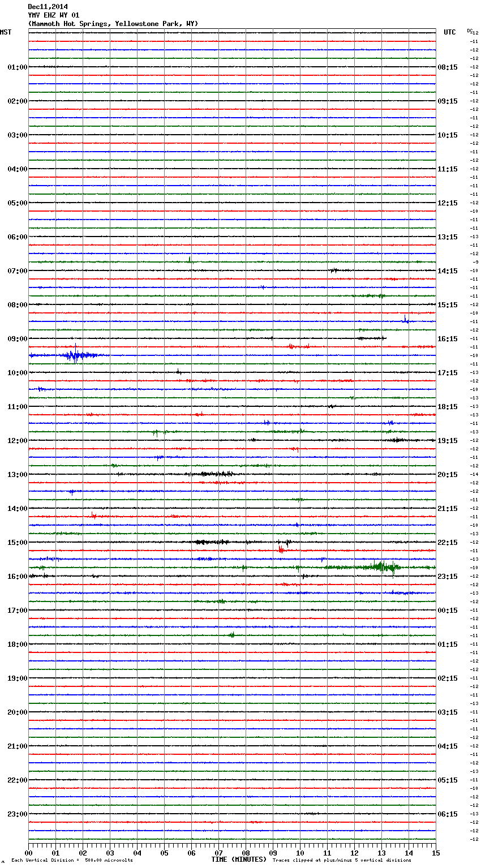Click the 22:00 MST time label
The image size is (481, 868).
[x=18, y=780]
